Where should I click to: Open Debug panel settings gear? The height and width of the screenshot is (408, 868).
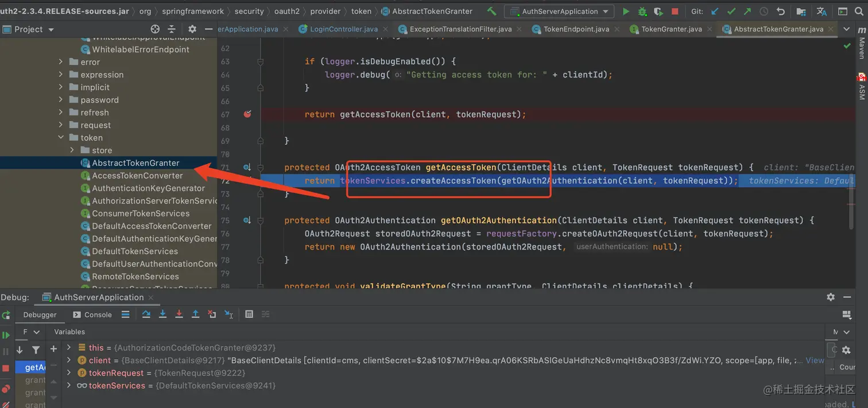tap(831, 297)
